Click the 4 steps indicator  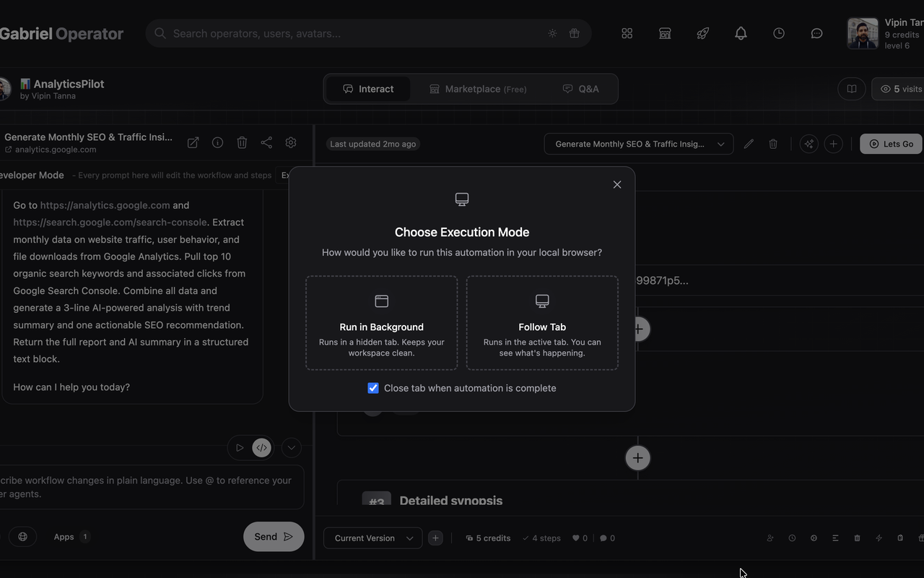(542, 538)
